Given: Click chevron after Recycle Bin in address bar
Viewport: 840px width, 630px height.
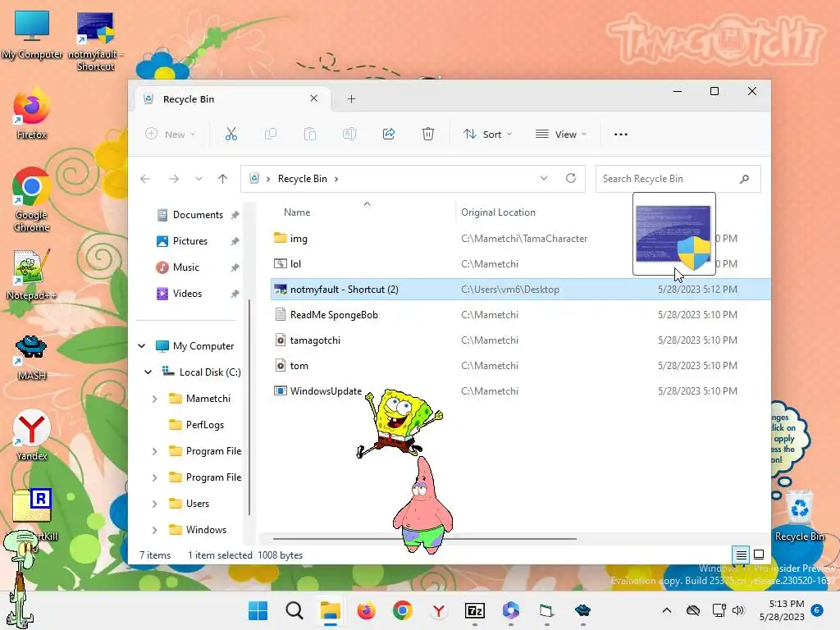Looking at the screenshot, I should point(336,179).
